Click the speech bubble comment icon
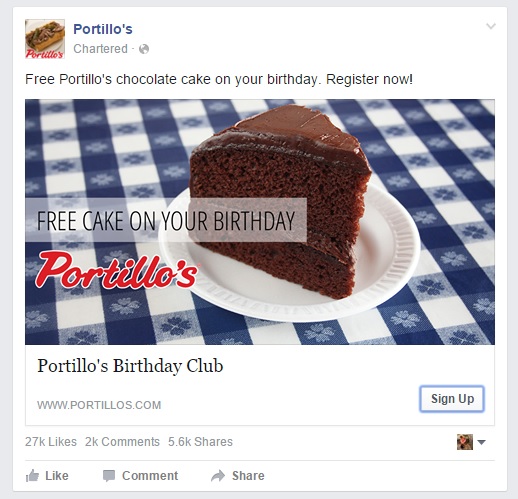Viewport: 518px width, 499px height. pos(109,476)
